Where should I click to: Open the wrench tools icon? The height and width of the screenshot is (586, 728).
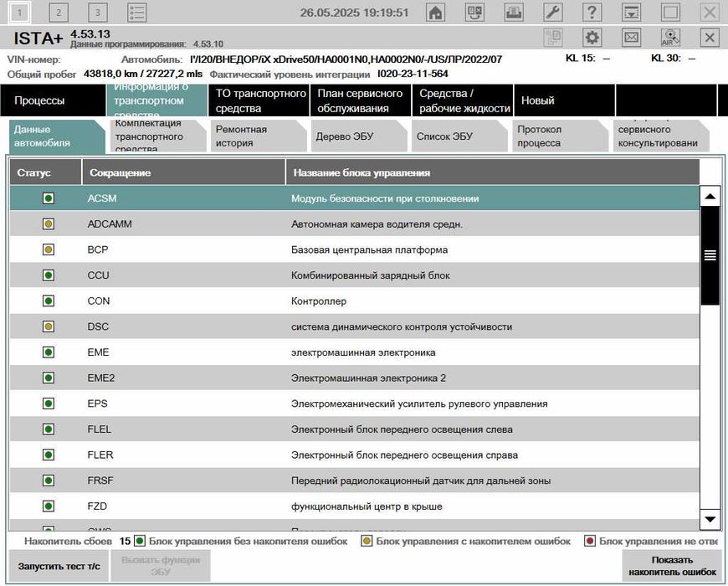[553, 13]
